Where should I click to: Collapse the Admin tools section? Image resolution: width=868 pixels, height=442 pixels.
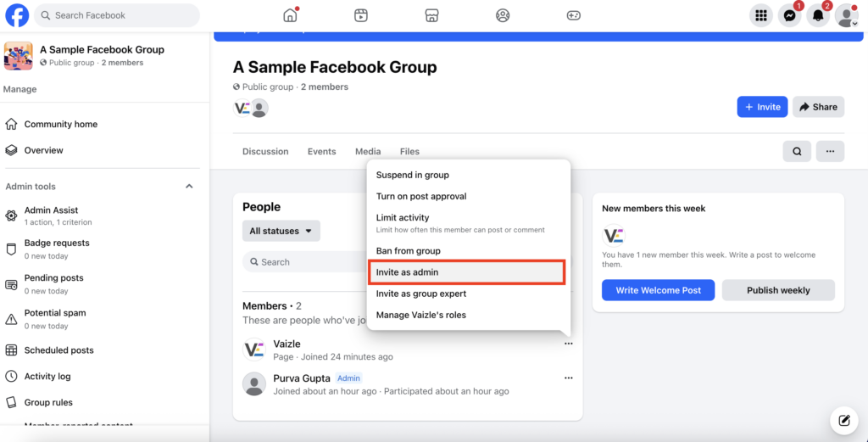(189, 187)
